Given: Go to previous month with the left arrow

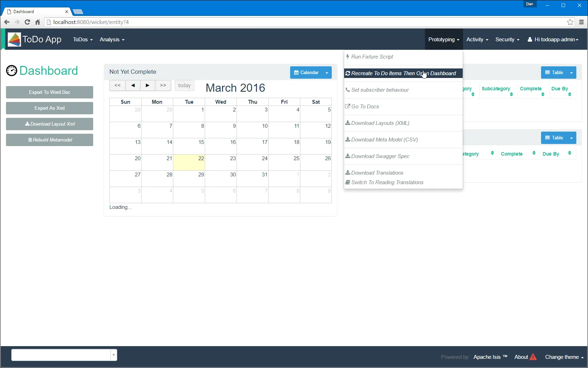Looking at the screenshot, I should 133,85.
